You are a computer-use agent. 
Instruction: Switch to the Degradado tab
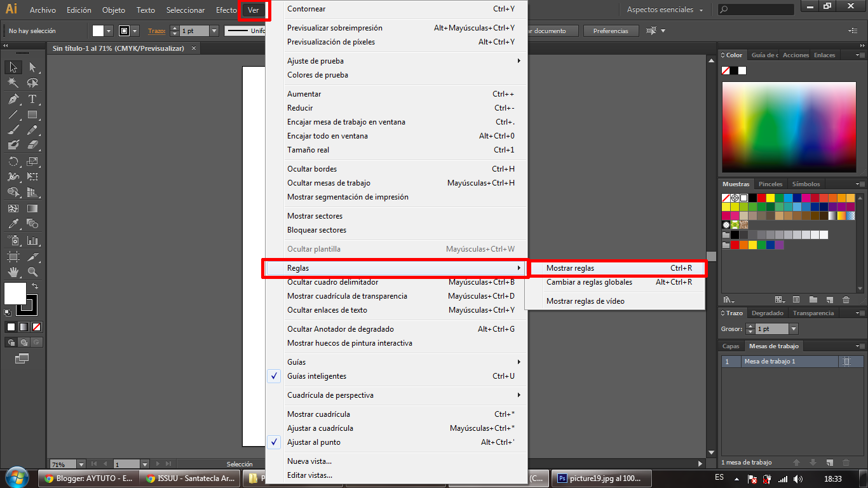767,313
